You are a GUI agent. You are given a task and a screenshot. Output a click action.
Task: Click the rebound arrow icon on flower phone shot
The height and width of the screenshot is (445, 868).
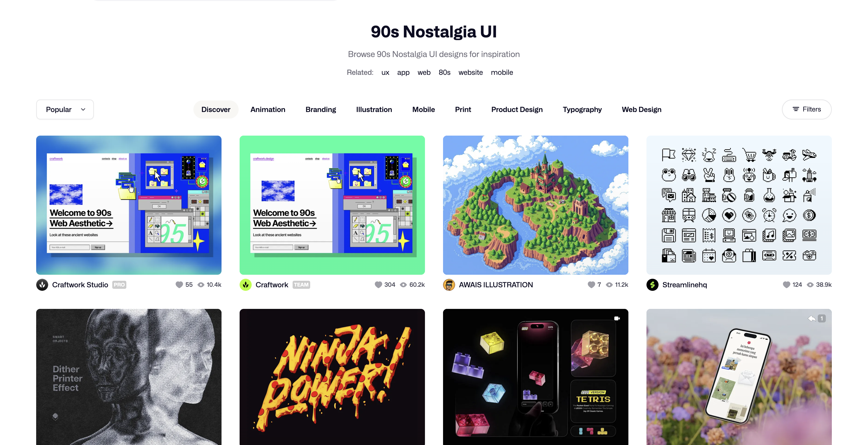point(812,318)
